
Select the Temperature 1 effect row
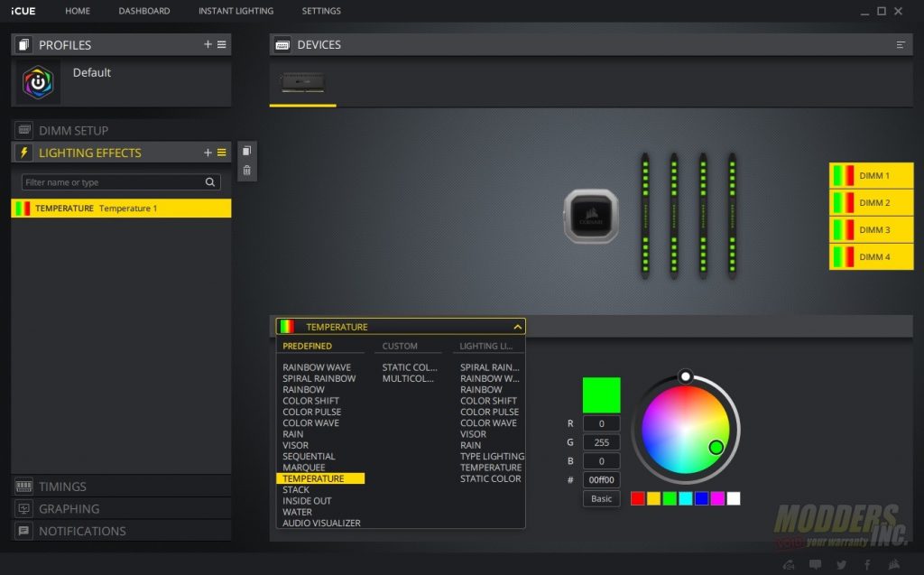point(121,209)
